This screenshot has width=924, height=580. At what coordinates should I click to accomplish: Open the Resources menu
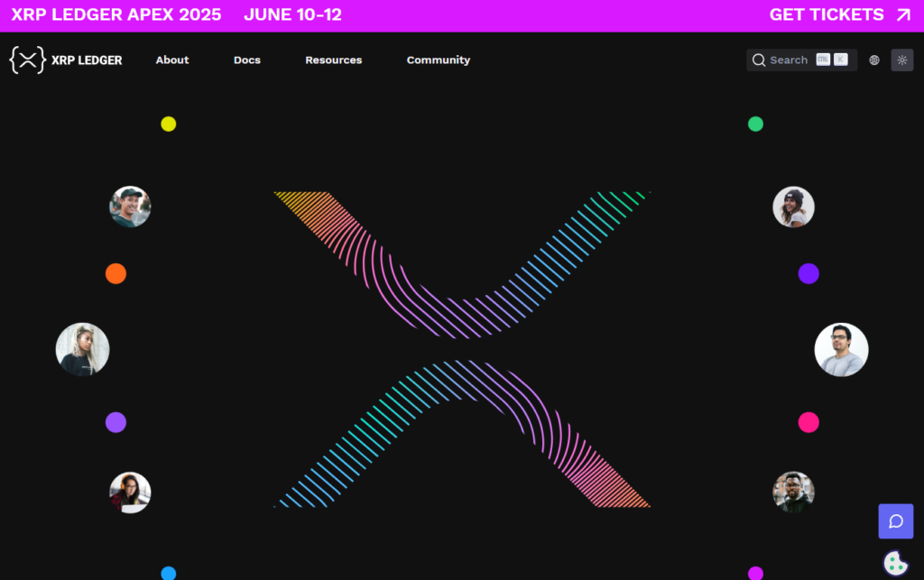tap(334, 60)
